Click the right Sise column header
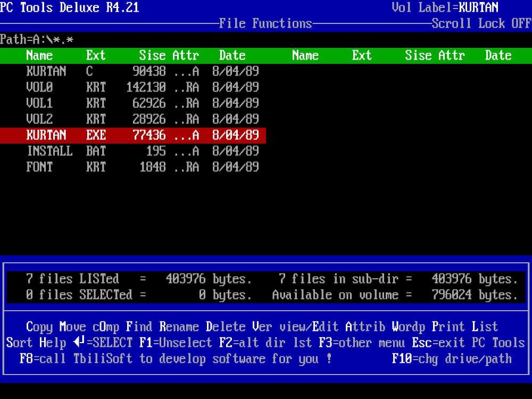This screenshot has width=532, height=399. click(418, 55)
